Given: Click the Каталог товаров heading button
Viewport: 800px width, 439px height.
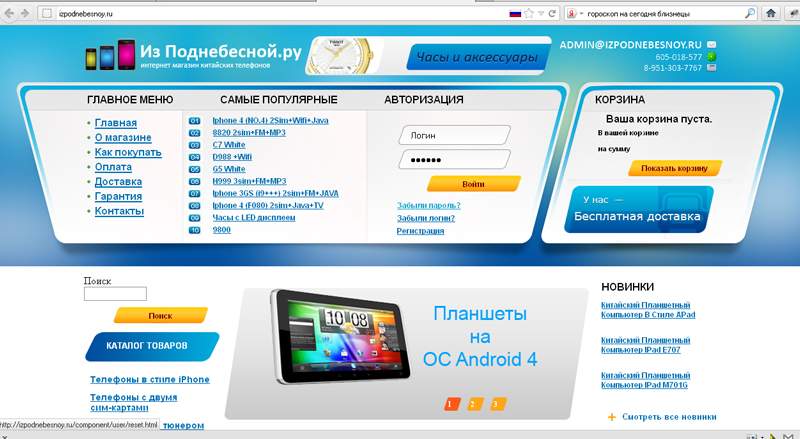Looking at the screenshot, I should (x=152, y=346).
